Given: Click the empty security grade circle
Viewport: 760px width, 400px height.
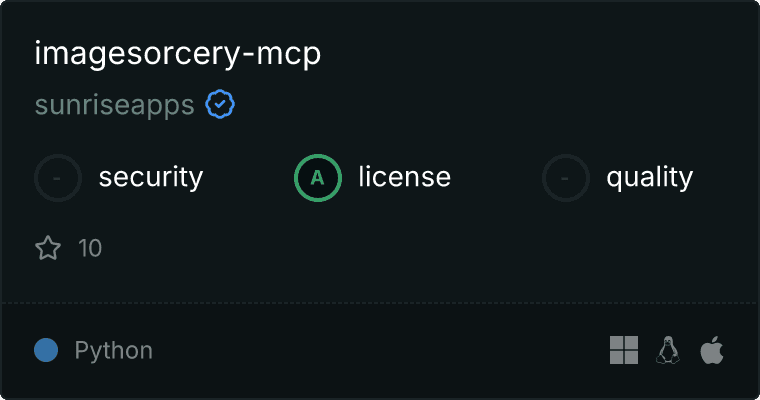Looking at the screenshot, I should pos(58,178).
